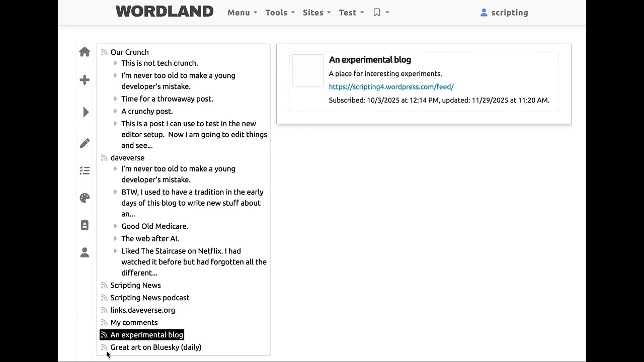644x362 pixels.
Task: Click the Subscribed date line
Action: coord(439,100)
